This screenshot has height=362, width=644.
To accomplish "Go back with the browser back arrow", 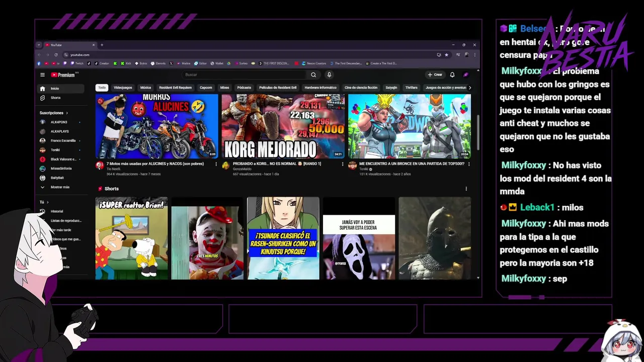I will pyautogui.click(x=39, y=55).
